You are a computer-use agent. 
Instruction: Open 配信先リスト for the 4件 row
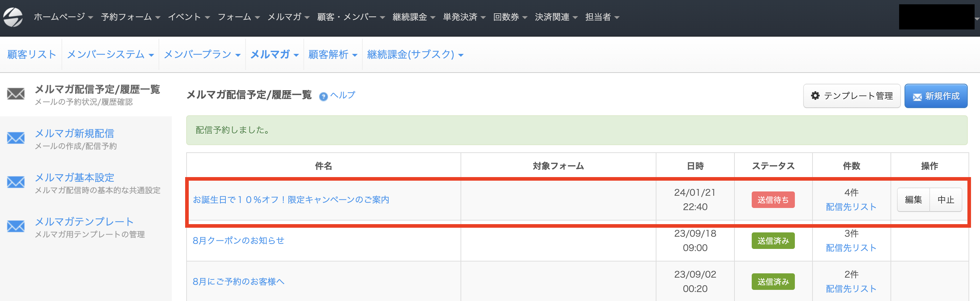pos(851,207)
